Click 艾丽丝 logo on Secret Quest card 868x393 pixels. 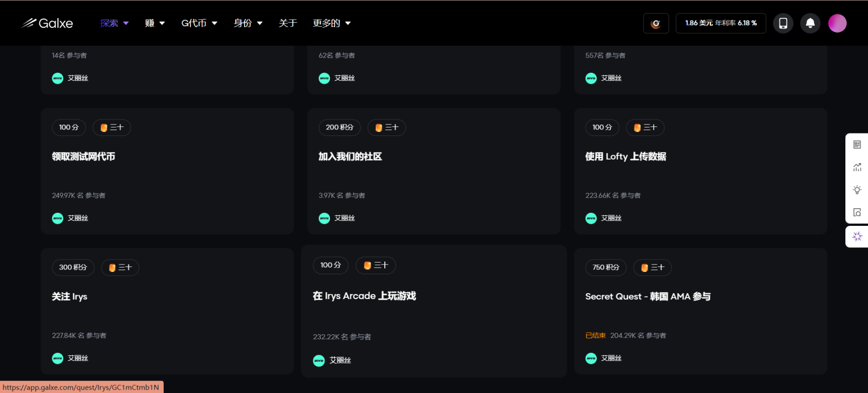(591, 358)
